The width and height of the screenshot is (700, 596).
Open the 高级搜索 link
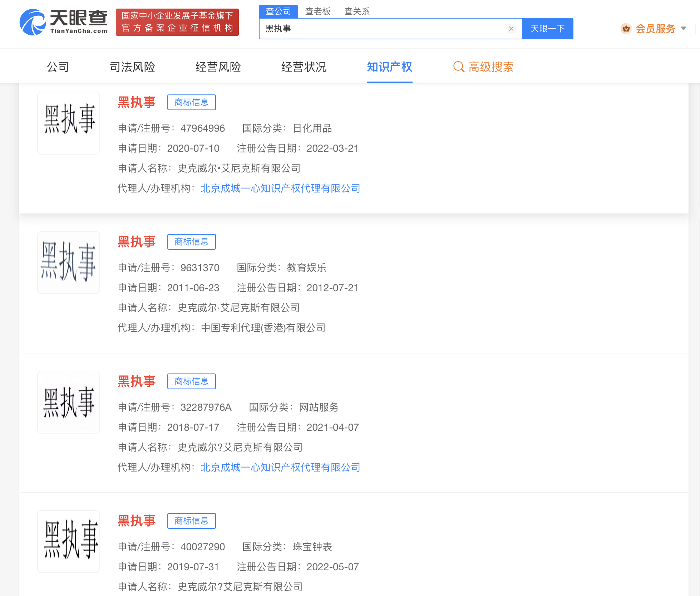491,67
